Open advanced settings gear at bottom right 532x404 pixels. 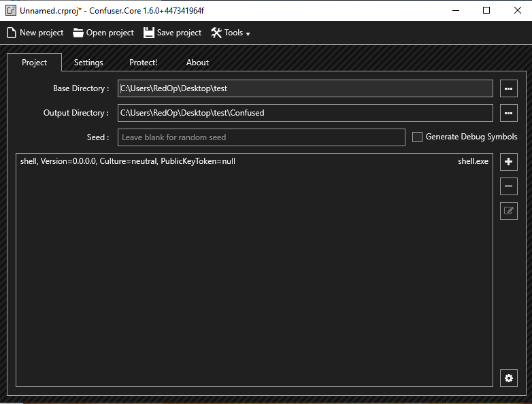click(508, 378)
